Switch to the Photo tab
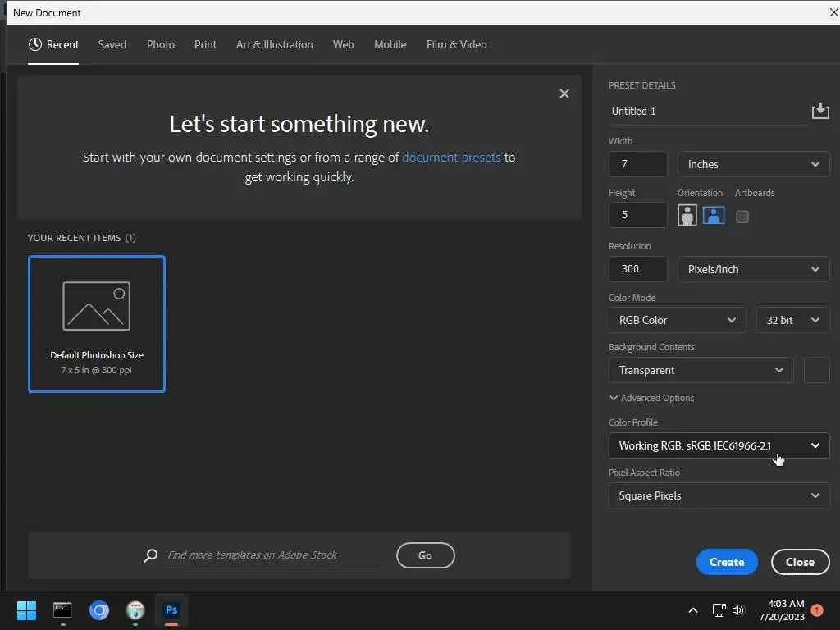The image size is (840, 630). 161,44
